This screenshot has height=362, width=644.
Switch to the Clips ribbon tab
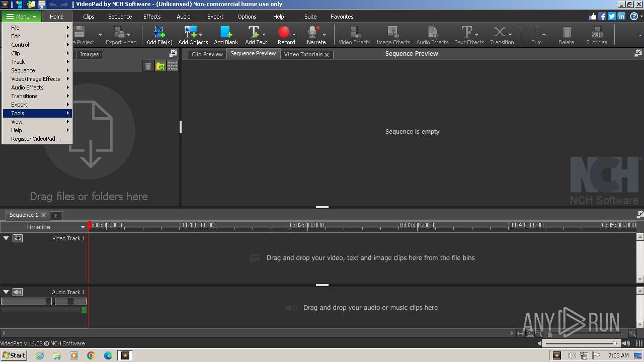(89, 17)
